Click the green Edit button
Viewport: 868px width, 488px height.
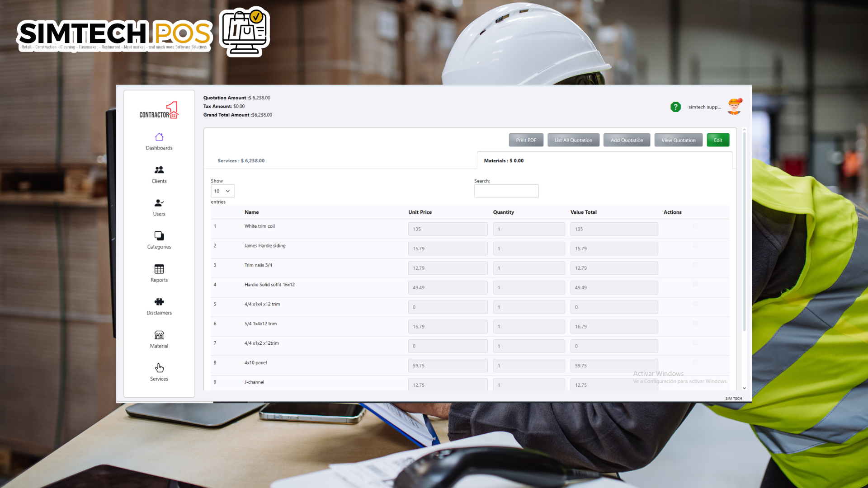tap(718, 140)
